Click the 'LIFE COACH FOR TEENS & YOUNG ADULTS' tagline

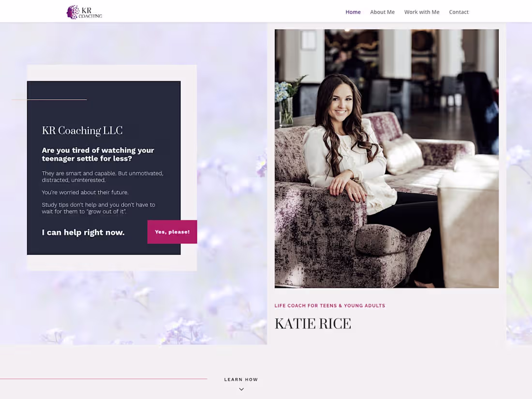[x=330, y=305]
